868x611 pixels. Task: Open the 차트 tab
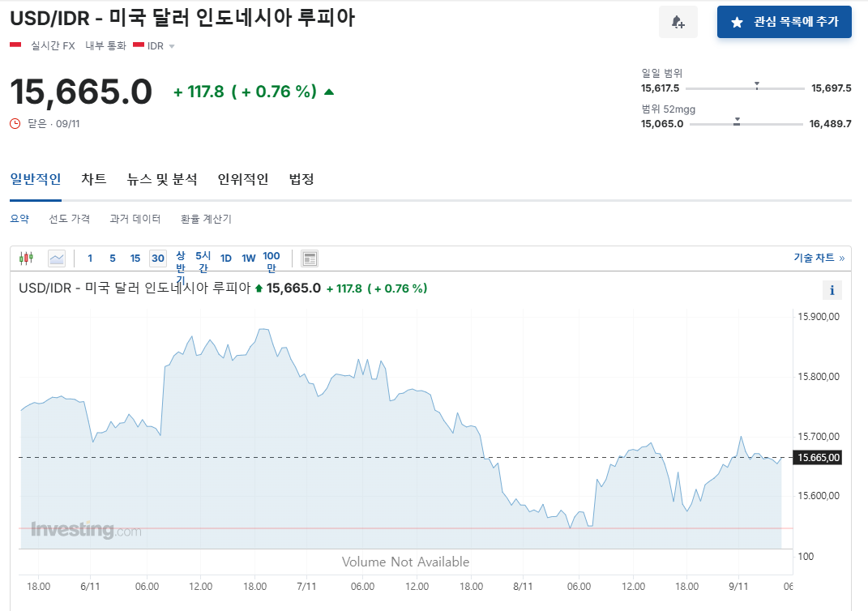pyautogui.click(x=93, y=179)
